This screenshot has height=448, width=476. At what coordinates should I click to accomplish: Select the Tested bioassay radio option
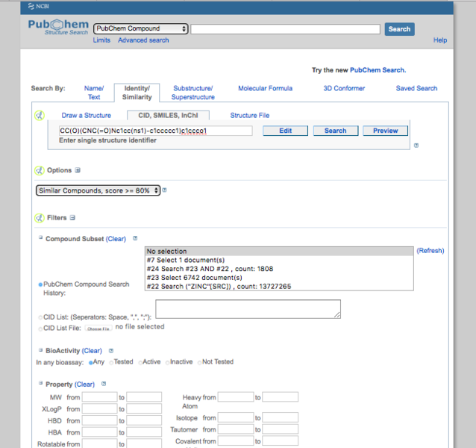111,363
